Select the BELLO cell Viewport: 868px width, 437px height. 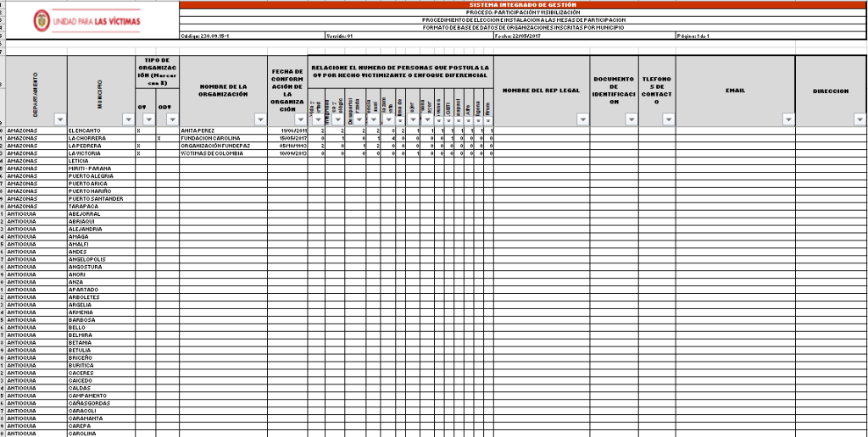102,328
